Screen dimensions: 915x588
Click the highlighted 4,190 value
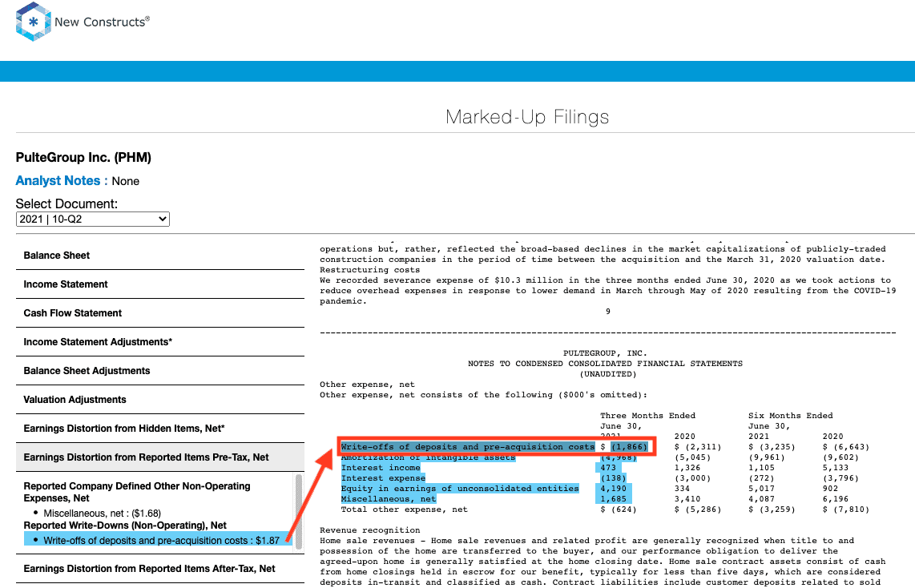tap(613, 489)
